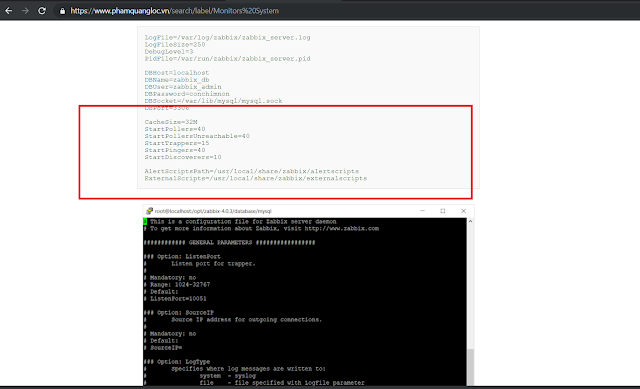Click the browser forward arrow
Image resolution: width=640 pixels, height=389 pixels.
(x=25, y=11)
